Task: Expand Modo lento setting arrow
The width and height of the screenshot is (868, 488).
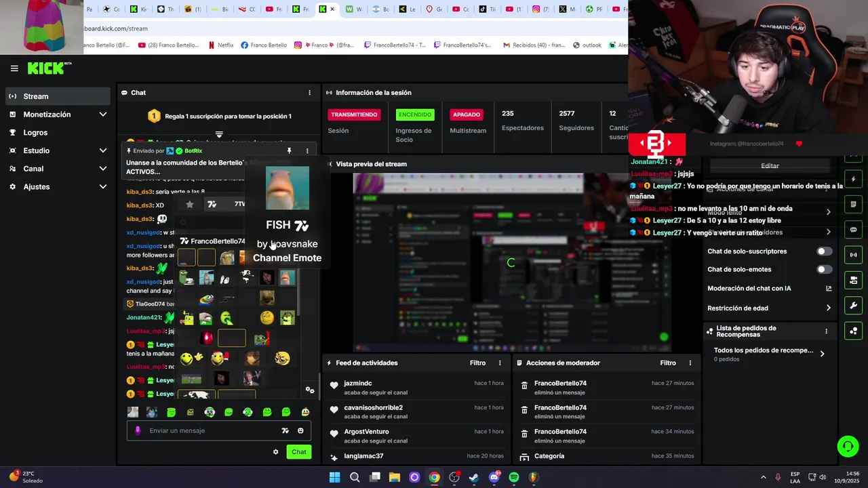Action: pos(828,212)
